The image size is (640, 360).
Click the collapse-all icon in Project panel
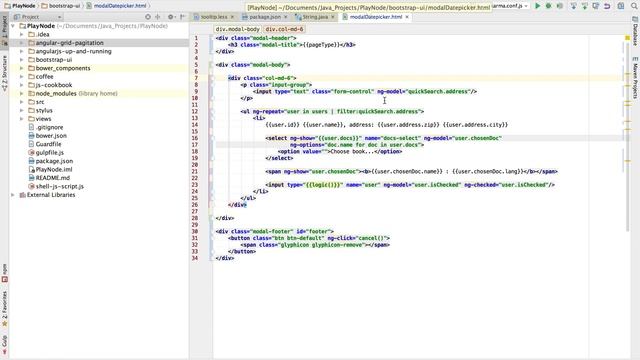(x=158, y=17)
